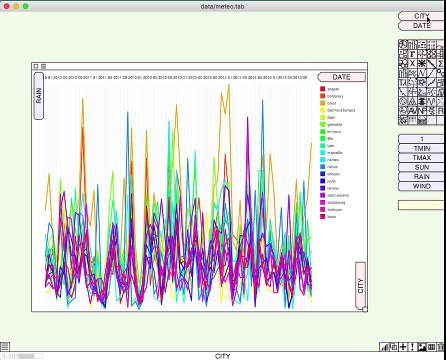Click the vertical RAIN axis label tag
Screen dimensions: 446x360
[39, 96]
